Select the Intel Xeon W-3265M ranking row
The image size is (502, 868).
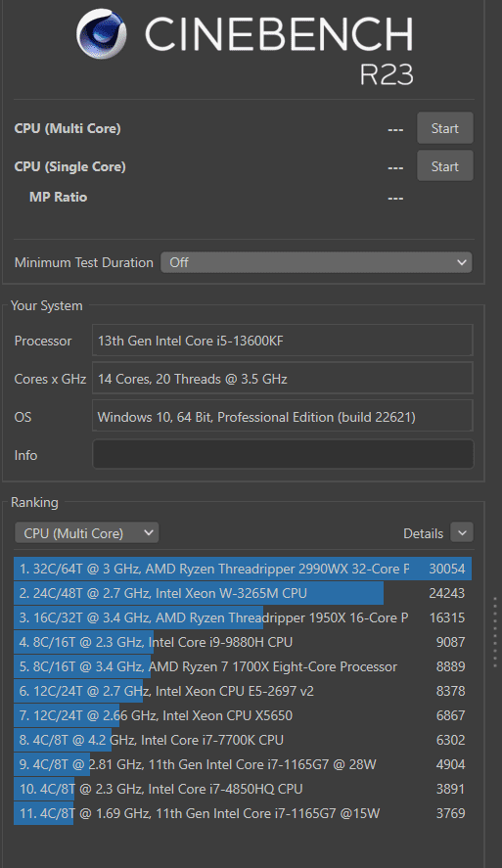[x=243, y=593]
